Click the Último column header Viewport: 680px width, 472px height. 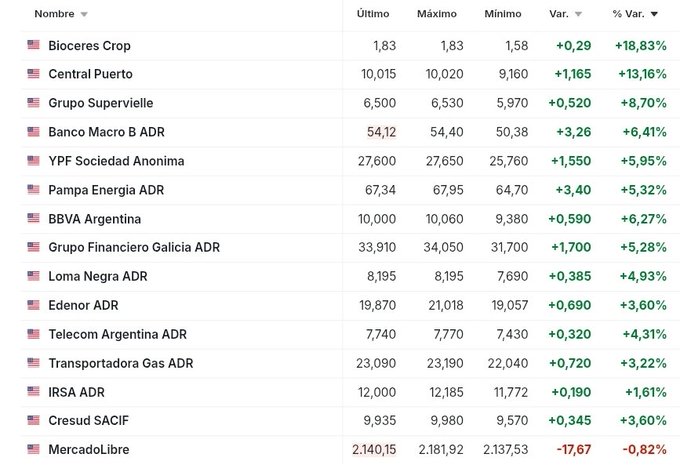(x=373, y=14)
